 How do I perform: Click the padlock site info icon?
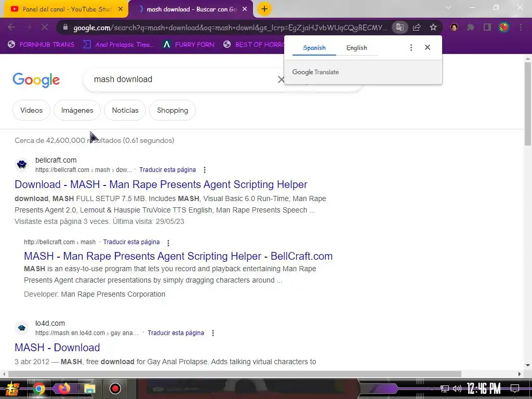pyautogui.click(x=65, y=28)
